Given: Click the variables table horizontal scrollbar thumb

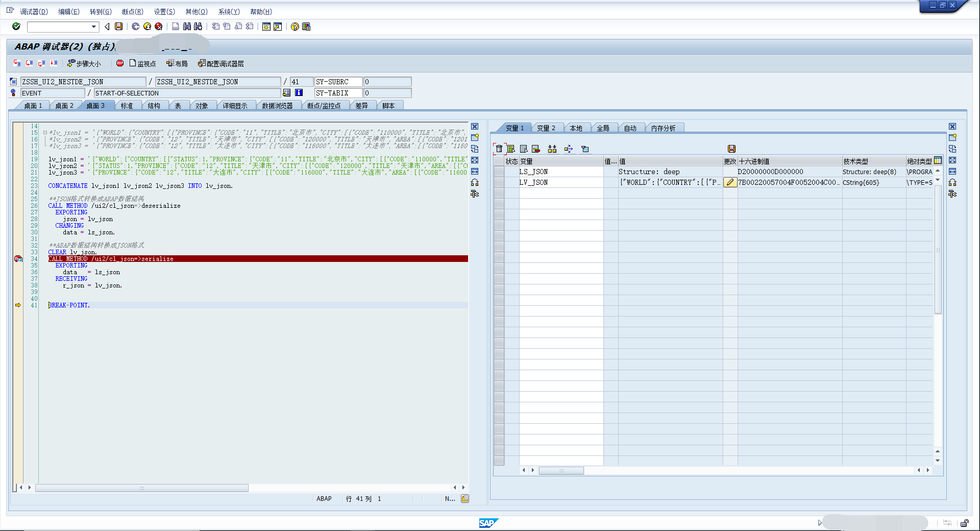Looking at the screenshot, I should [x=561, y=470].
